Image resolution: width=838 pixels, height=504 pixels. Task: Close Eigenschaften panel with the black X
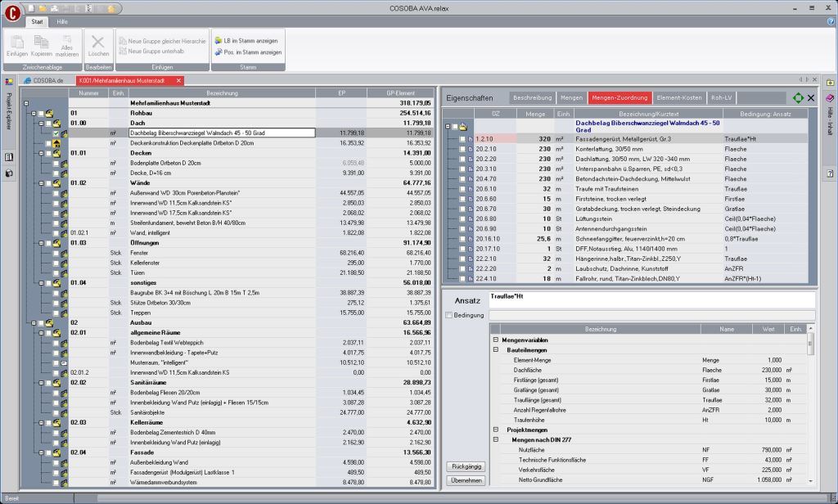pos(811,97)
